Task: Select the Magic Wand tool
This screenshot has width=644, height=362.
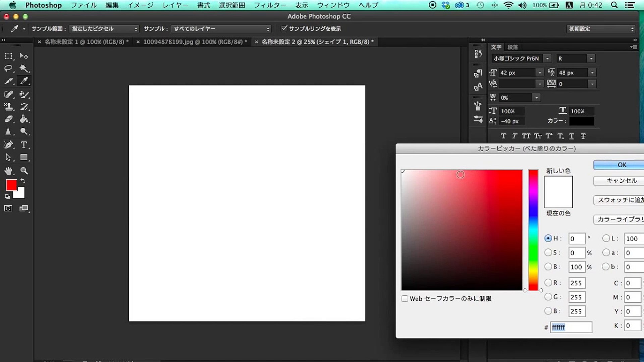Action: click(x=23, y=68)
